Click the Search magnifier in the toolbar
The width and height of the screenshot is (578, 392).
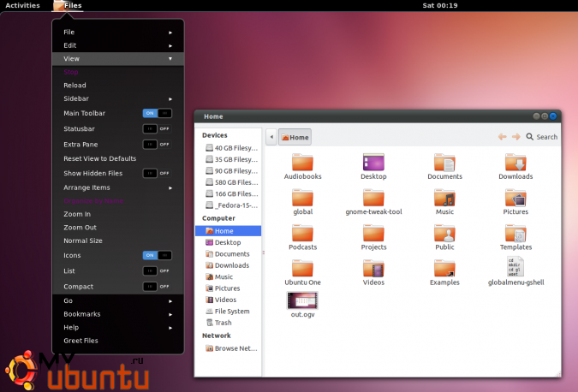pos(530,137)
